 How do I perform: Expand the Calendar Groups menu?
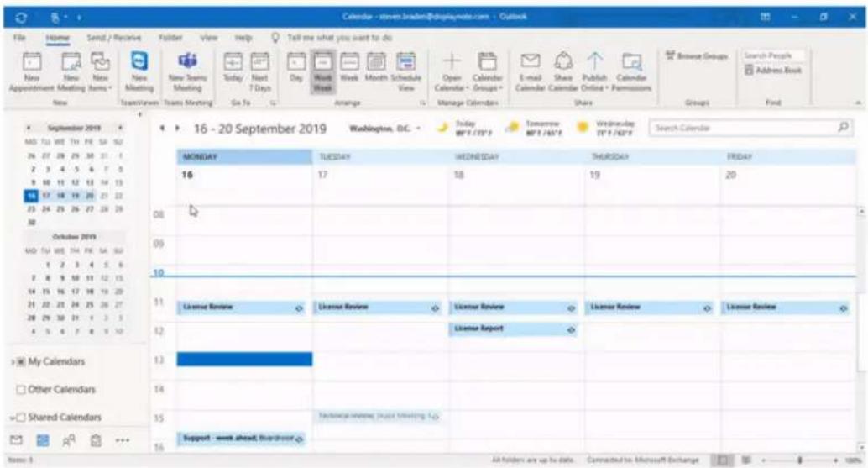point(487,72)
